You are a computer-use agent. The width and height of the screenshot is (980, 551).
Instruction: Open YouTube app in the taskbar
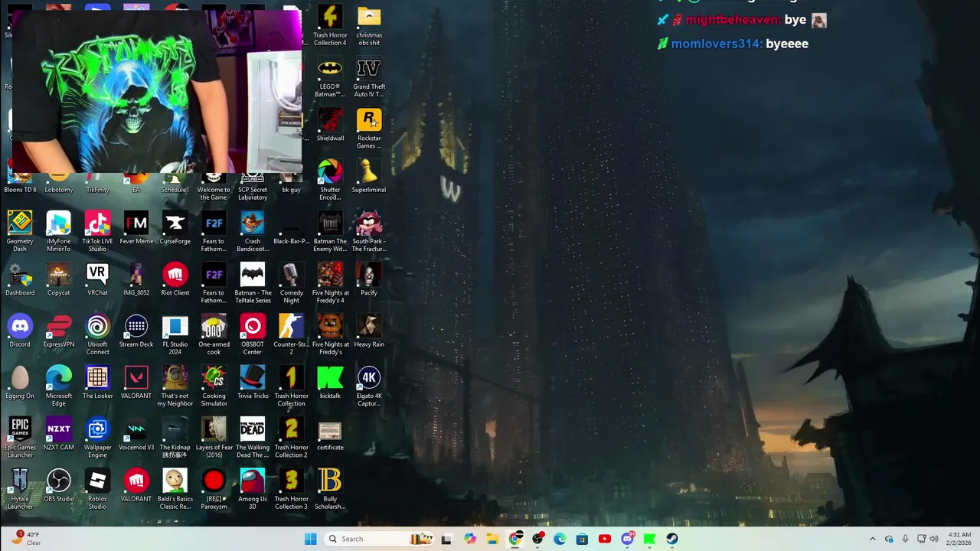click(x=605, y=539)
